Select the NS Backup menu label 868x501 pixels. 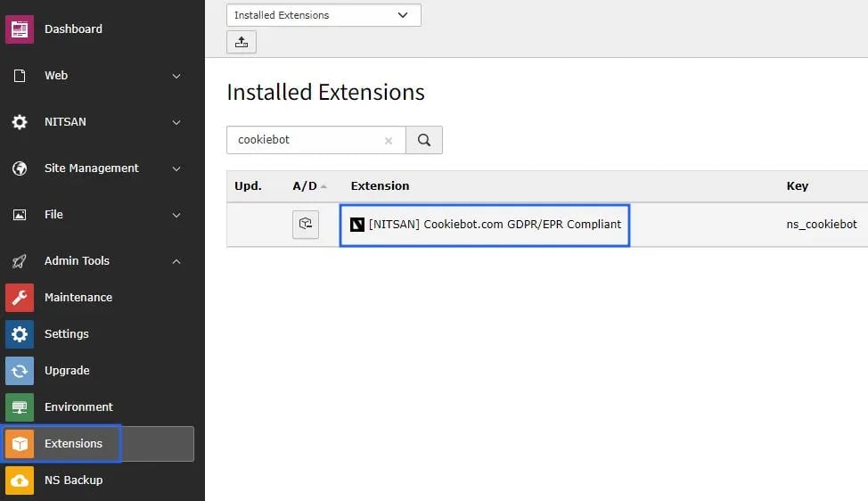pyautogui.click(x=74, y=480)
